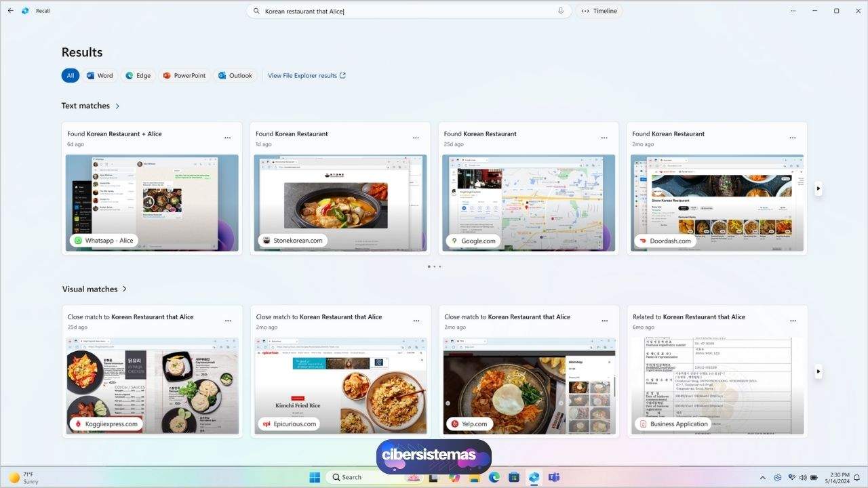
Task: Show hidden system tray icons chevron
Action: [x=762, y=478]
